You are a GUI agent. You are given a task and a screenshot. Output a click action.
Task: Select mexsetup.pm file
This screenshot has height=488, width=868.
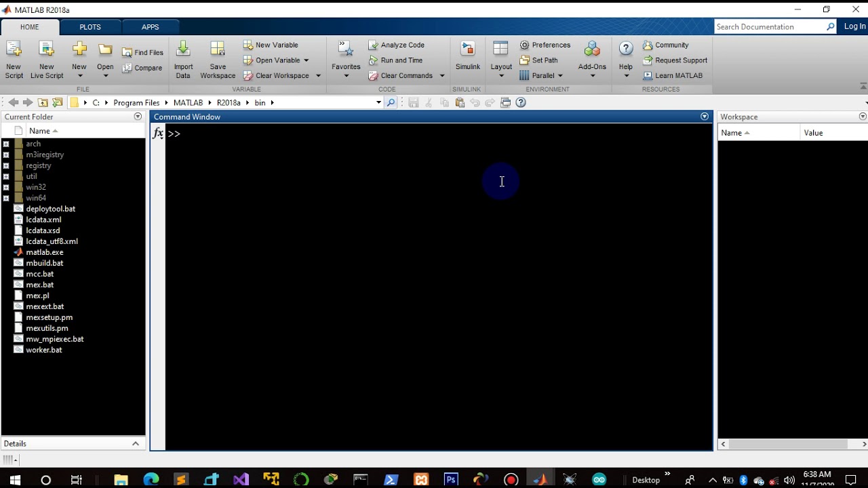point(49,317)
